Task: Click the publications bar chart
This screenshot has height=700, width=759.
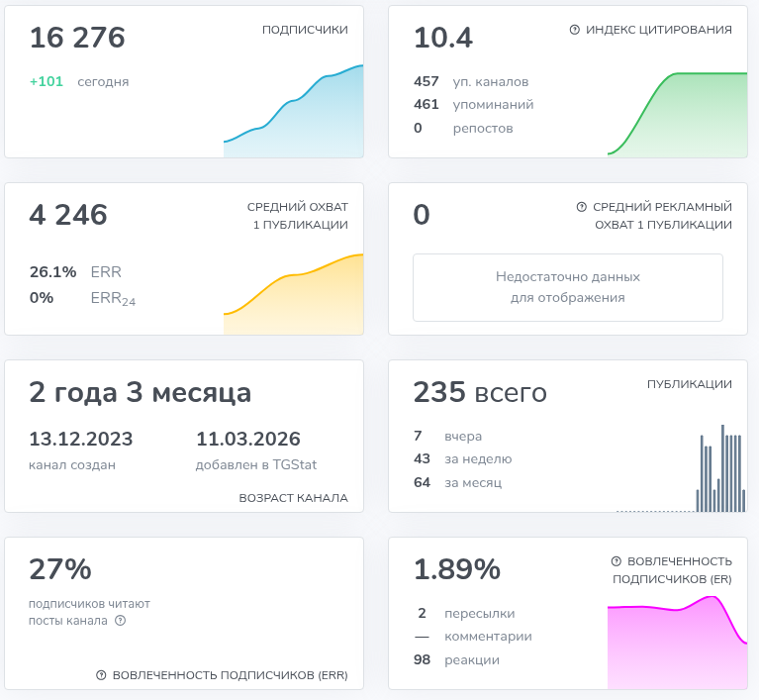Action: [717, 470]
